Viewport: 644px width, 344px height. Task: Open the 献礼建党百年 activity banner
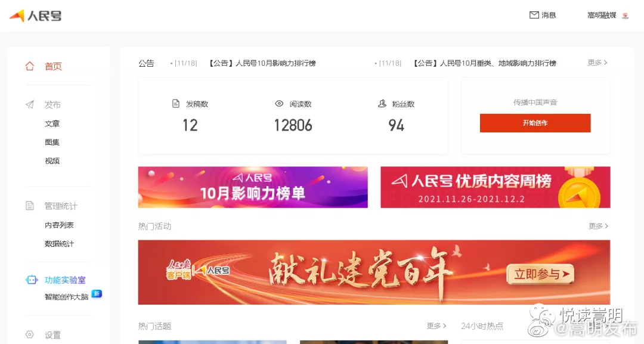[374, 272]
